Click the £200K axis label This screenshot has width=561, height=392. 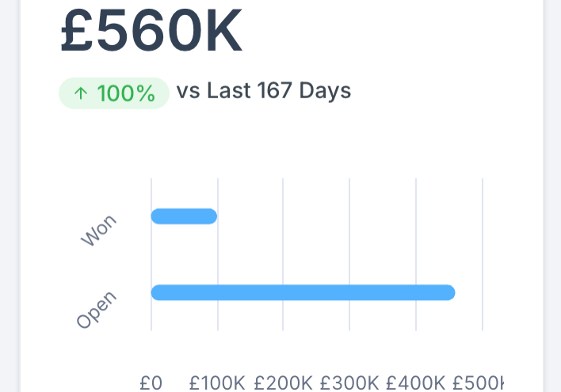coord(283,383)
